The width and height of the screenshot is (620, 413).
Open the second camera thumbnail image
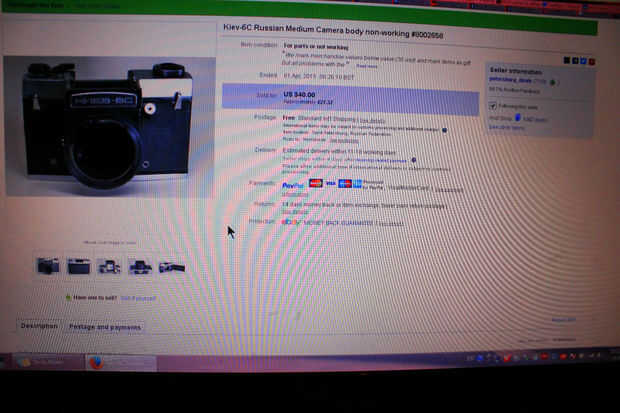coord(79,267)
